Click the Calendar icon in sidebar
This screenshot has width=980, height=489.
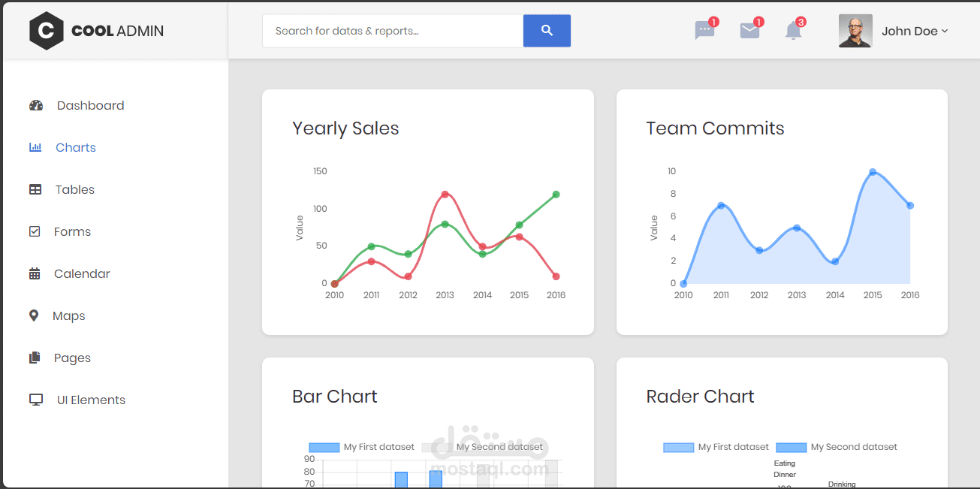(35, 273)
